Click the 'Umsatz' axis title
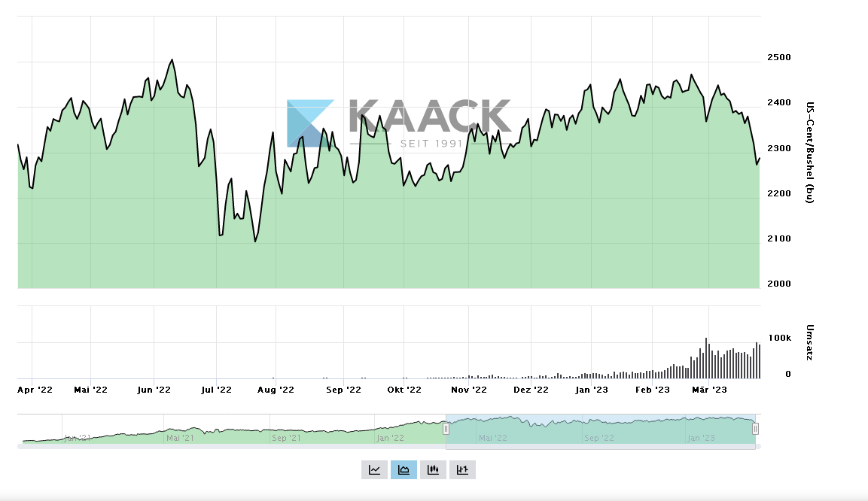The height and width of the screenshot is (501, 868). click(809, 341)
